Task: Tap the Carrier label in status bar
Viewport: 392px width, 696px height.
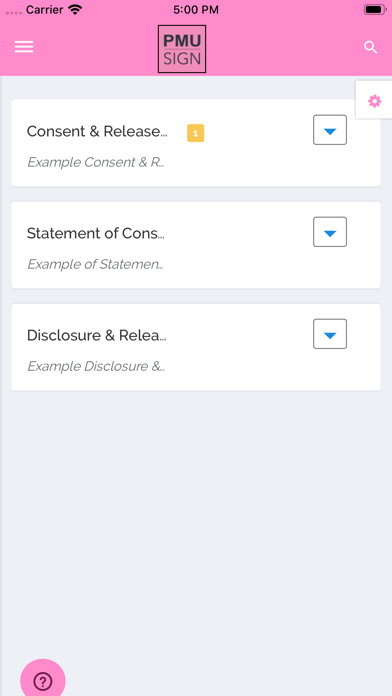Action: 44,10
